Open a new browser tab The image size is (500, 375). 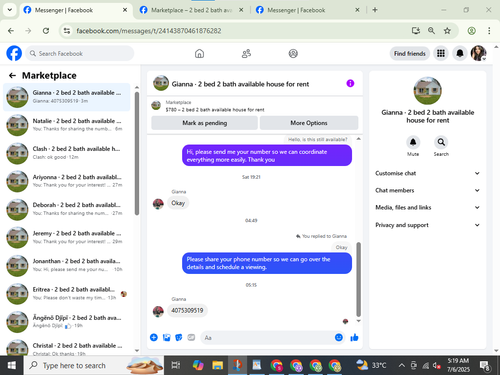[375, 10]
